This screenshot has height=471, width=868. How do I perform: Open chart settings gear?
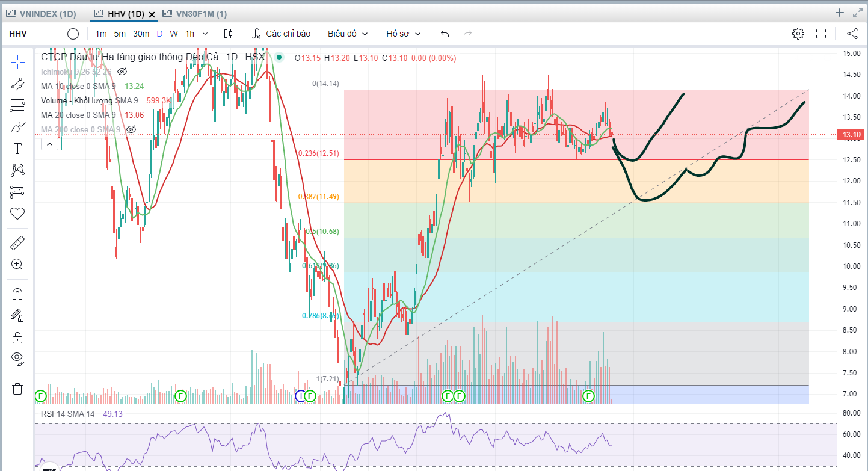[798, 34]
